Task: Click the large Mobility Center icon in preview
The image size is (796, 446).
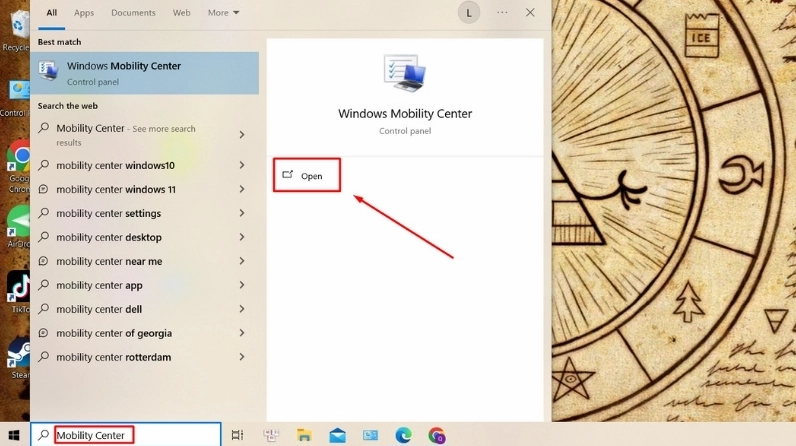Action: coord(405,73)
